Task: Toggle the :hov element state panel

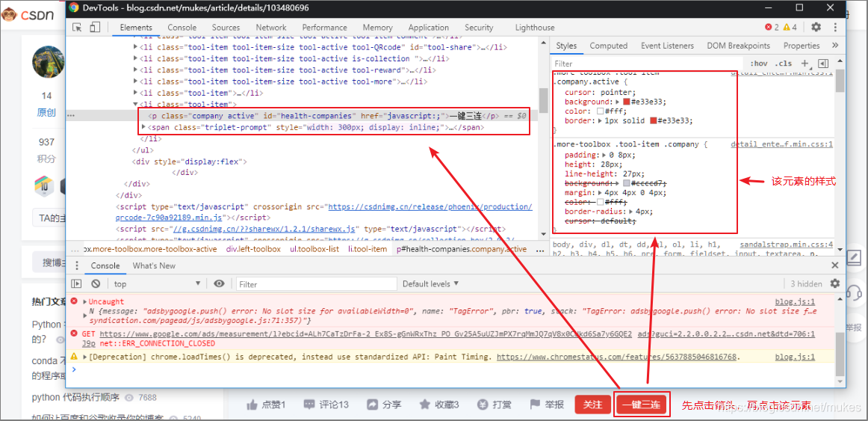Action: tap(759, 63)
